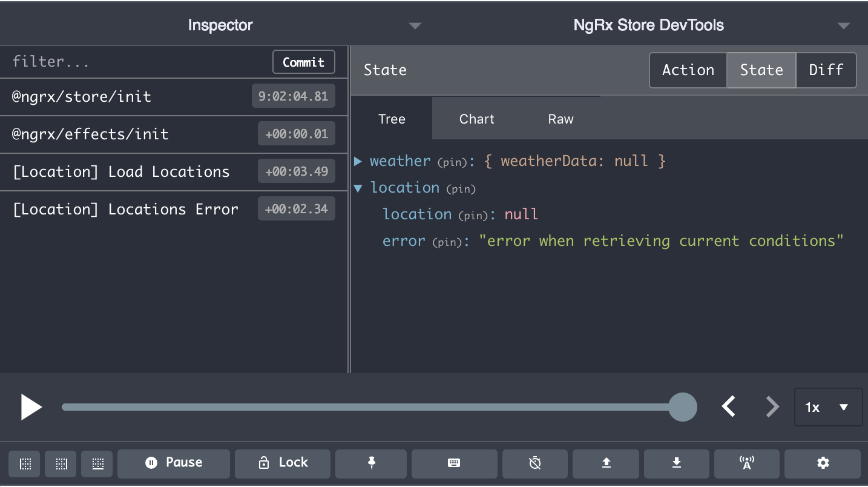Open the remote antenna icon
Viewport: 868px width, 487px height.
(747, 463)
